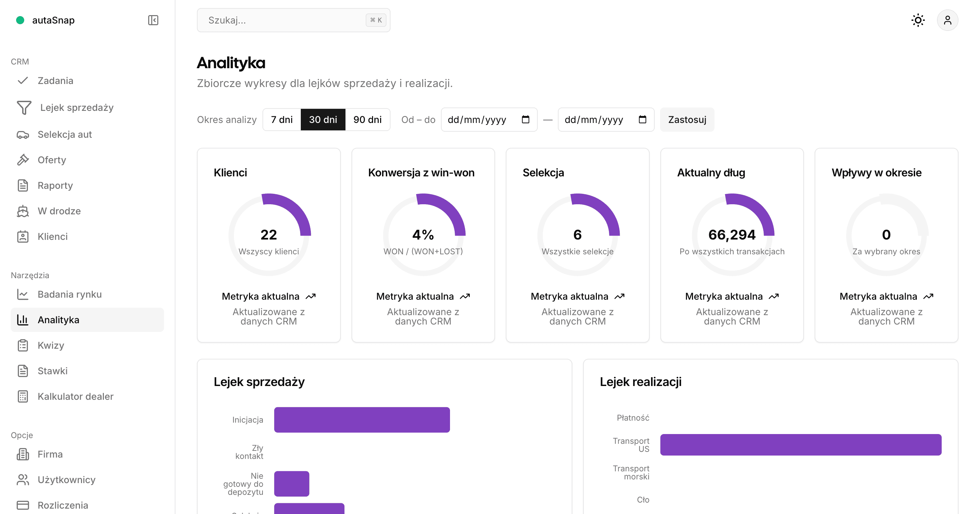Screen dimensions: 980x514
Task: Click the Badania rynku chart icon
Action: 23,294
